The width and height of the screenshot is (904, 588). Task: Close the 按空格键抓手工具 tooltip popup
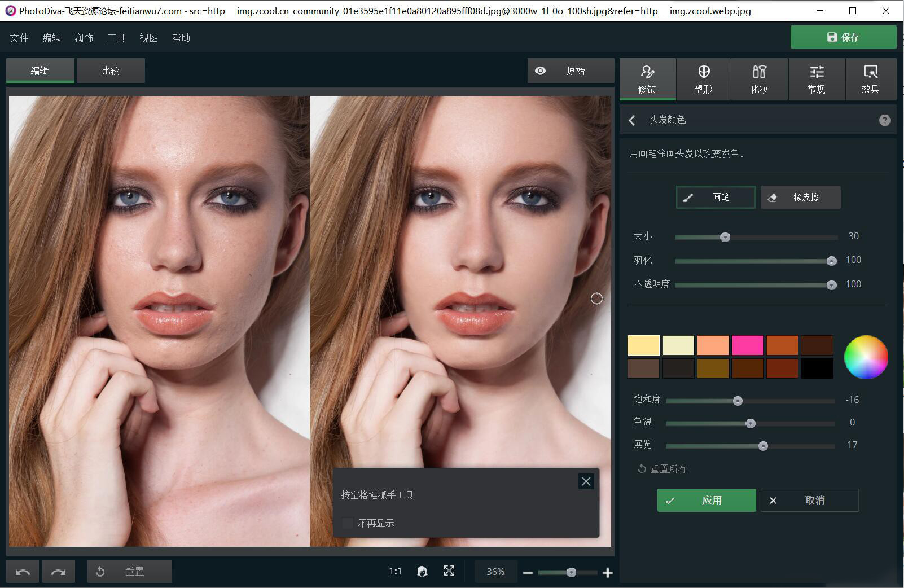click(x=586, y=481)
